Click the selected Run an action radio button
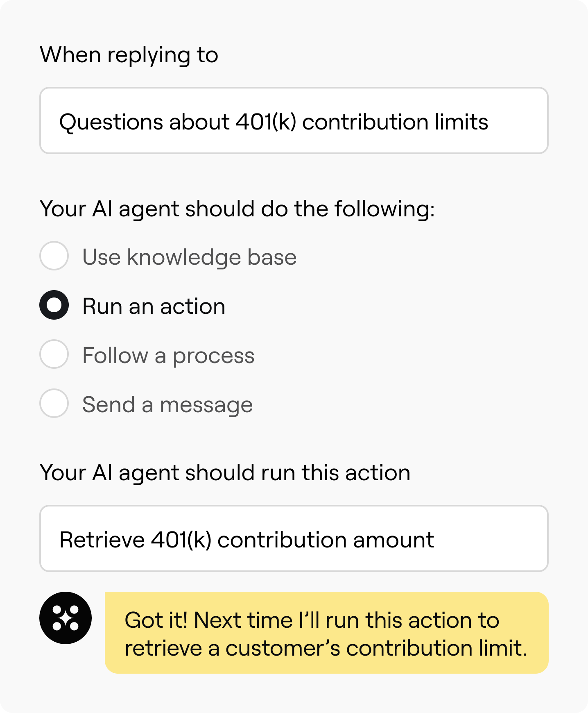Viewport: 588px width, 713px height. pyautogui.click(x=54, y=305)
